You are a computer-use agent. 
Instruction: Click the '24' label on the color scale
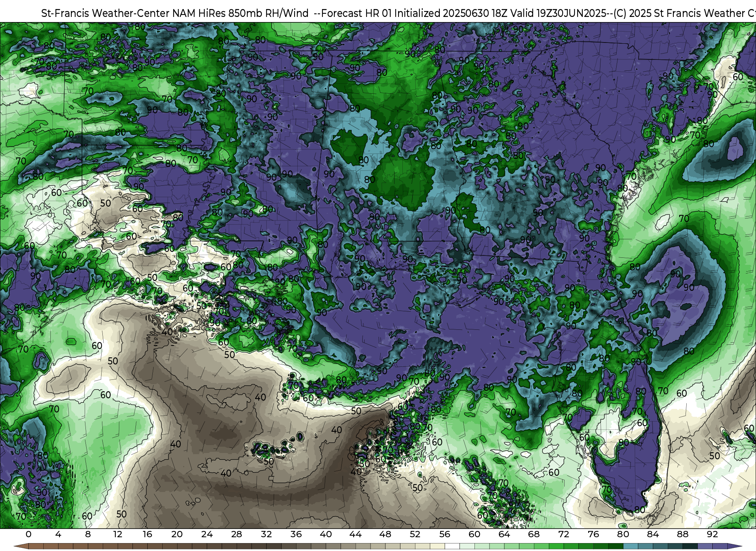point(207,534)
